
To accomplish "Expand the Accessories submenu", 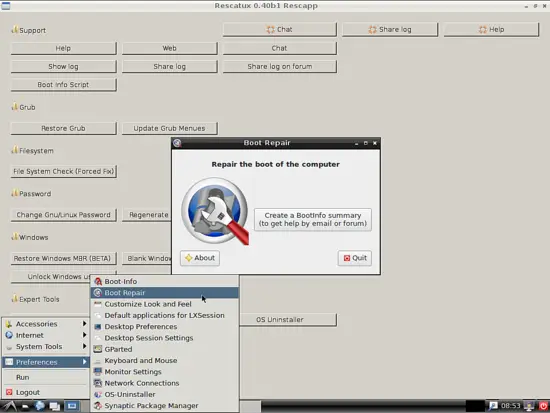I will [46, 324].
